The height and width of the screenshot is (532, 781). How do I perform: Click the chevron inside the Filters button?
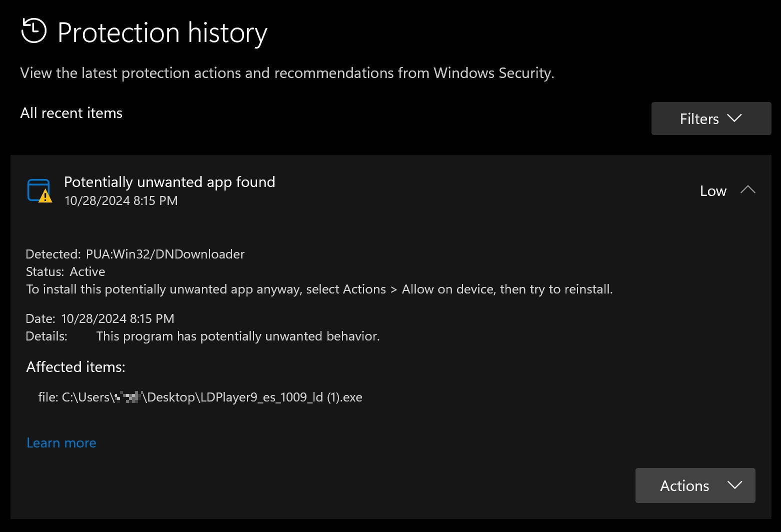(734, 118)
